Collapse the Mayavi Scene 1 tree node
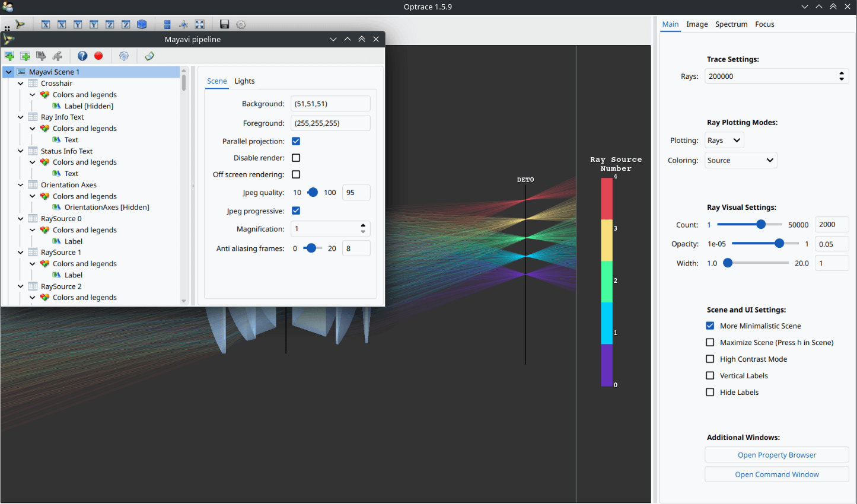This screenshot has width=857, height=504. [9, 72]
